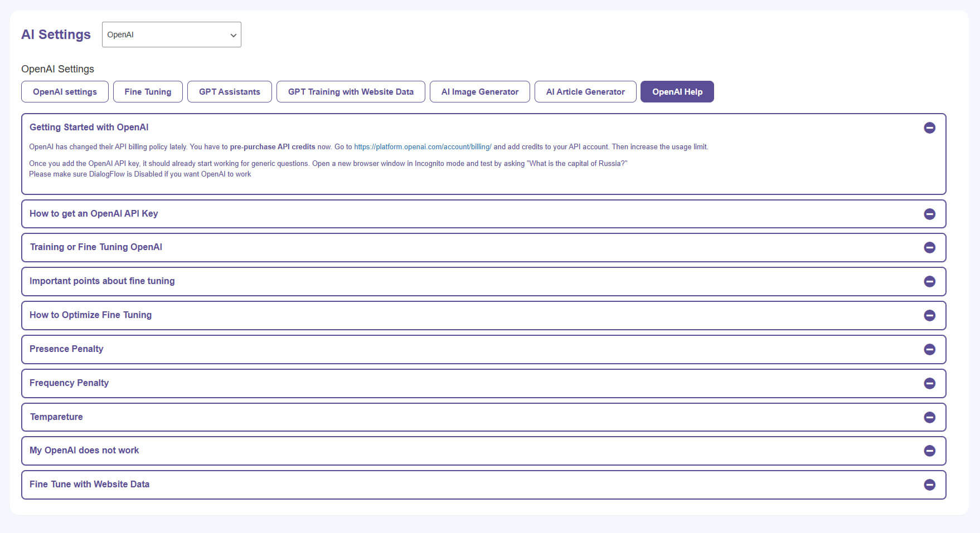Switch to the OpenAI settings tab
This screenshot has height=533, width=980.
[65, 92]
